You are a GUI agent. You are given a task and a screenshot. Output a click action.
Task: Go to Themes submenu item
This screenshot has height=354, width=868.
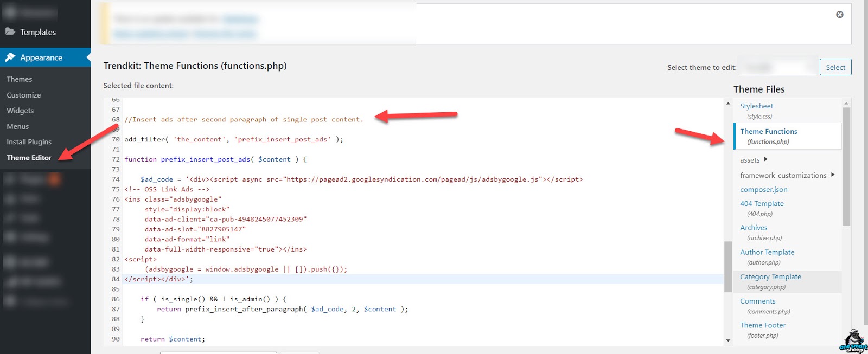[20, 79]
